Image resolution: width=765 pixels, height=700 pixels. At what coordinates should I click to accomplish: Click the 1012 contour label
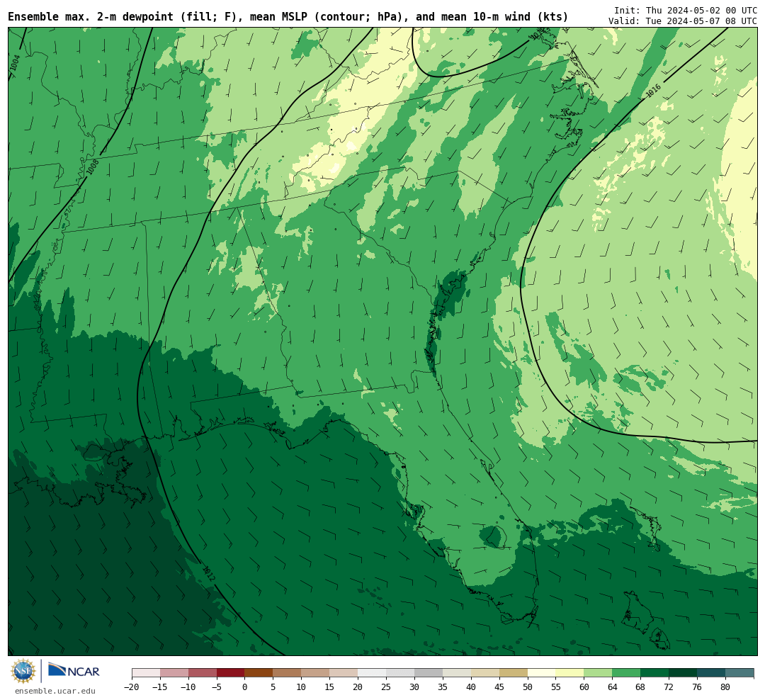208,574
